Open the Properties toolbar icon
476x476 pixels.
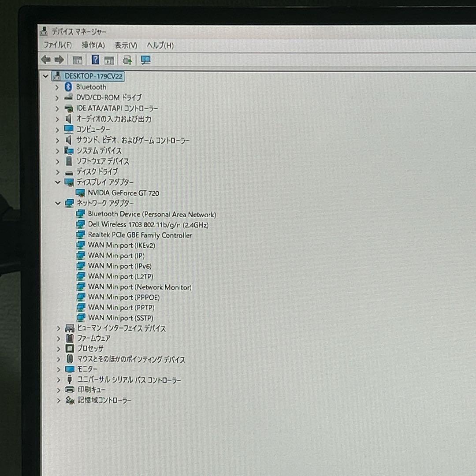(110, 59)
